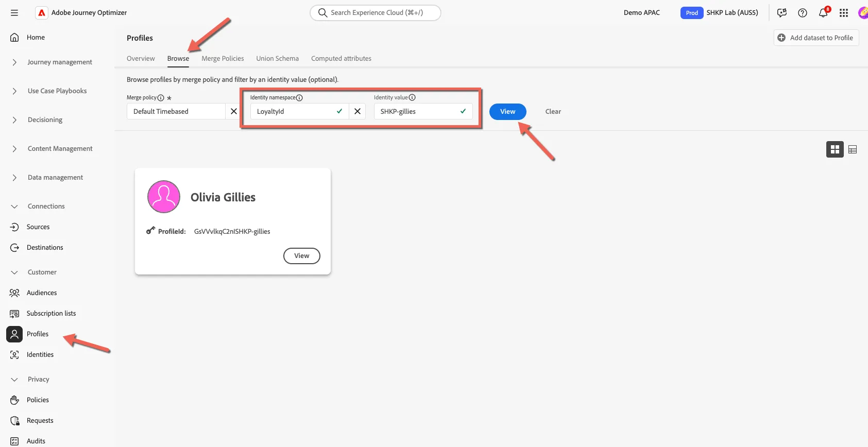Open Identities in sidebar
Image resolution: width=868 pixels, height=447 pixels.
pyautogui.click(x=40, y=354)
